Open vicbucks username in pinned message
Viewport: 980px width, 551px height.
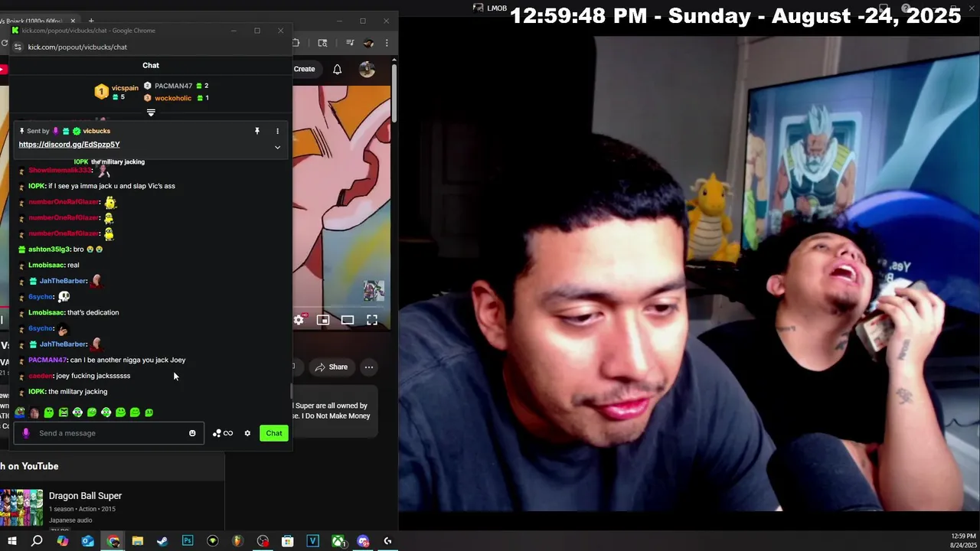click(96, 132)
